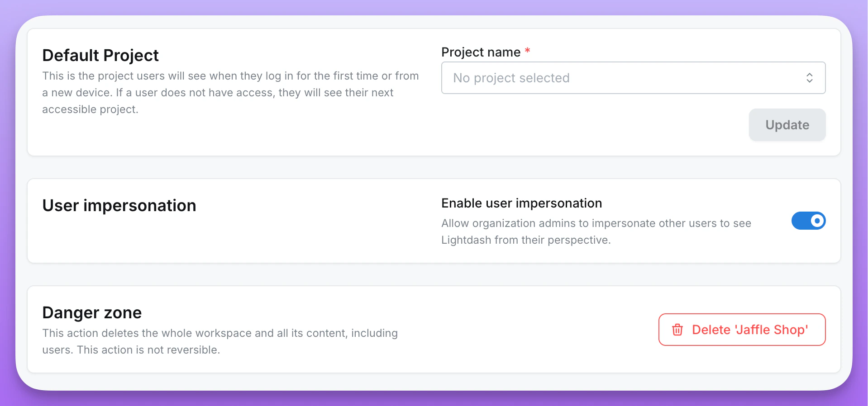Click the red required asterisk
The height and width of the screenshot is (406, 868).
(527, 51)
